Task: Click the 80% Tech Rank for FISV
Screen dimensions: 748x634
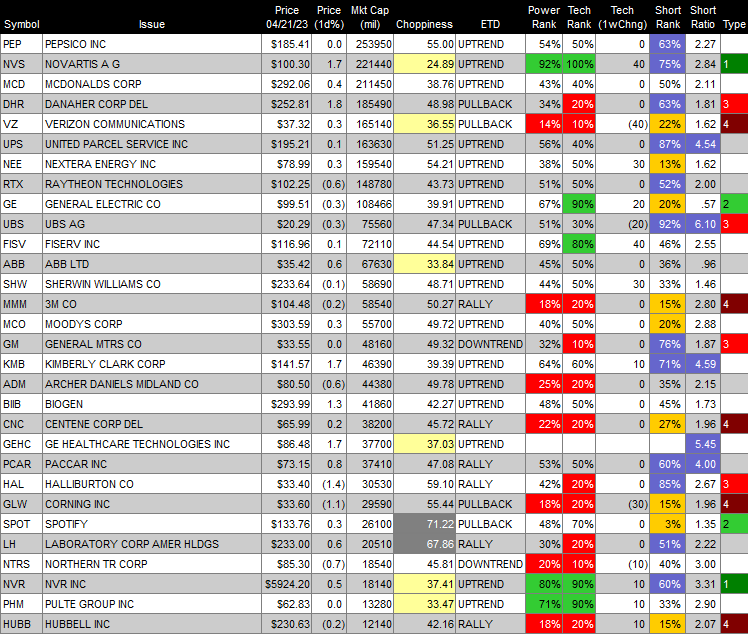Action: (x=579, y=244)
